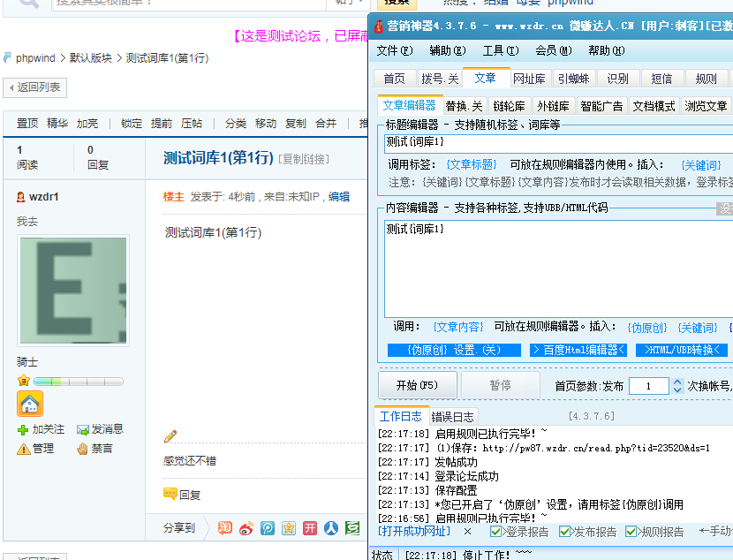Click the 加关注 follow icon
Screen dimensions: 733x560
point(21,428)
